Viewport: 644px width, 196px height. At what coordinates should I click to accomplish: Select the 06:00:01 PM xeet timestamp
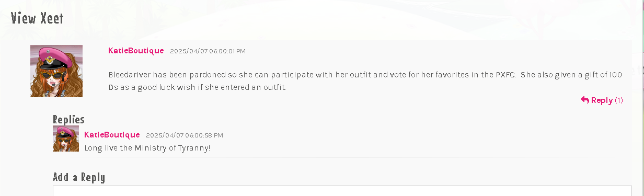pos(208,51)
